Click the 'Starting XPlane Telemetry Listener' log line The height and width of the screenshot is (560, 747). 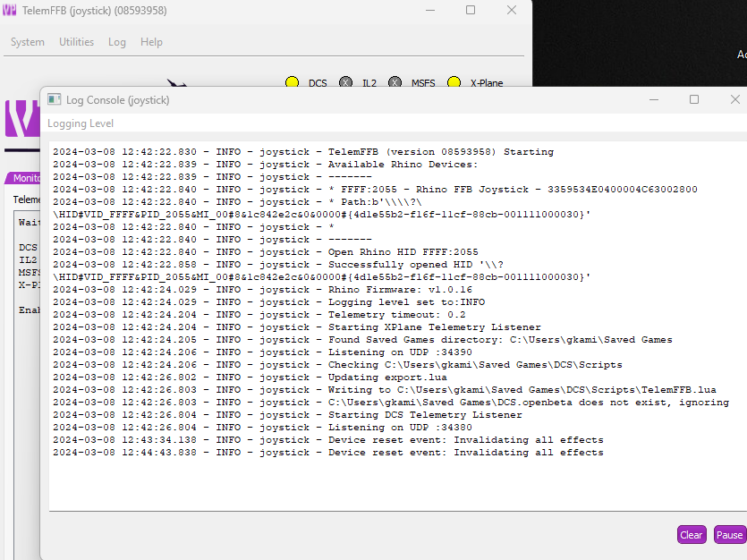pyautogui.click(x=297, y=327)
